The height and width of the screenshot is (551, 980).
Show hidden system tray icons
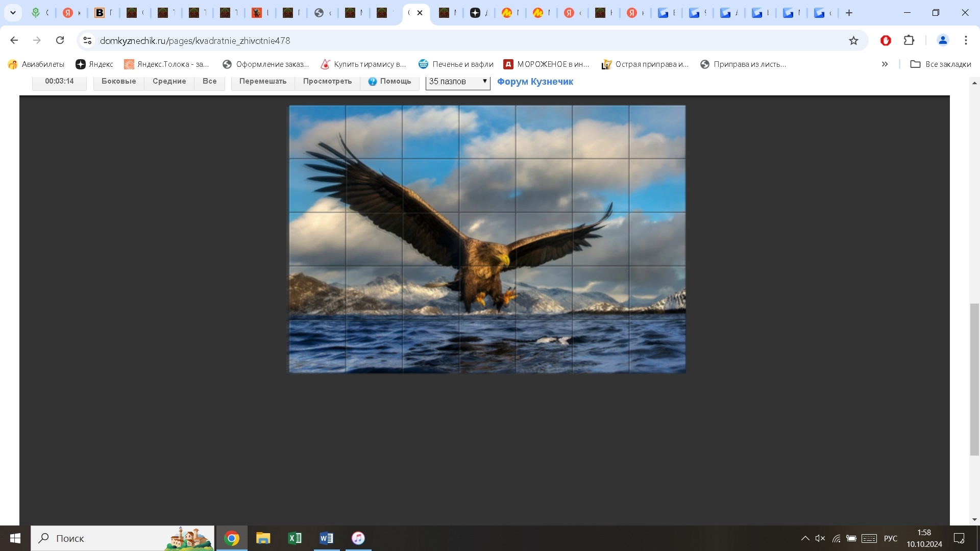click(x=805, y=538)
